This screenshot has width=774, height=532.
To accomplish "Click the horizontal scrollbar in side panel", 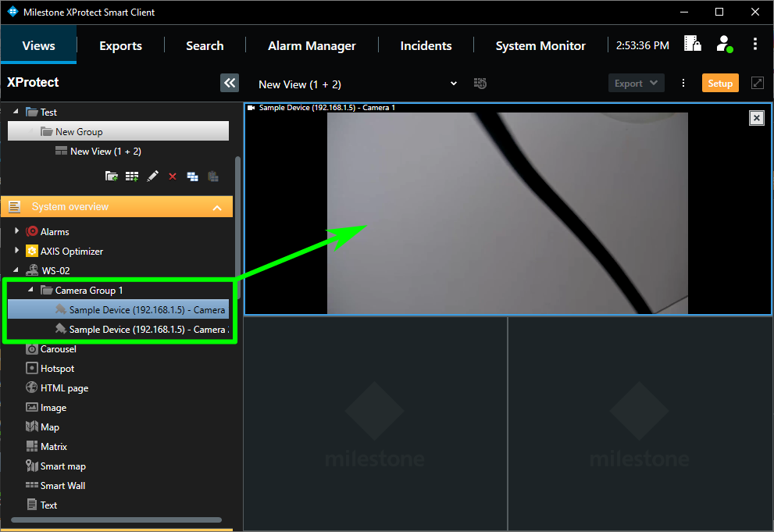I will (x=116, y=520).
